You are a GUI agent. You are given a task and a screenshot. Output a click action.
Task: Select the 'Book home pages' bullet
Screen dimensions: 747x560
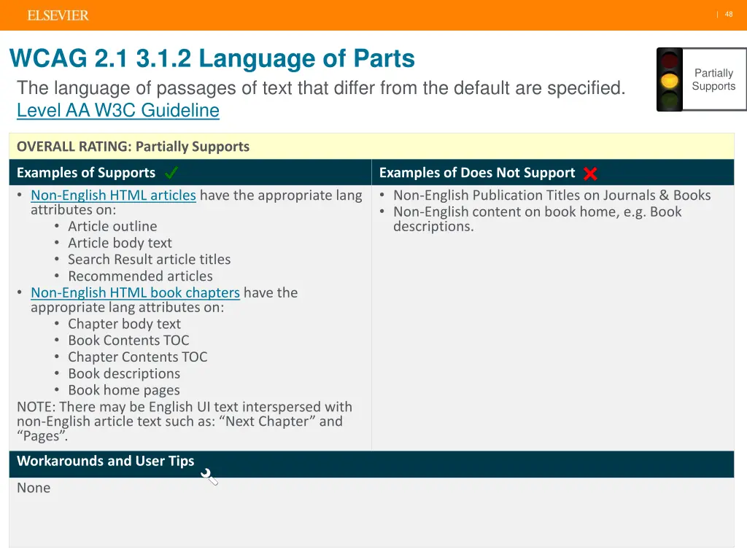click(124, 391)
